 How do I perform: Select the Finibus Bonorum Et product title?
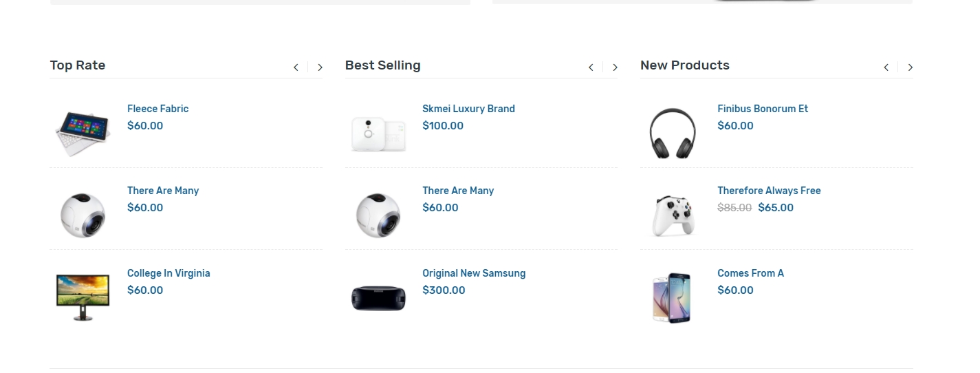click(x=763, y=109)
